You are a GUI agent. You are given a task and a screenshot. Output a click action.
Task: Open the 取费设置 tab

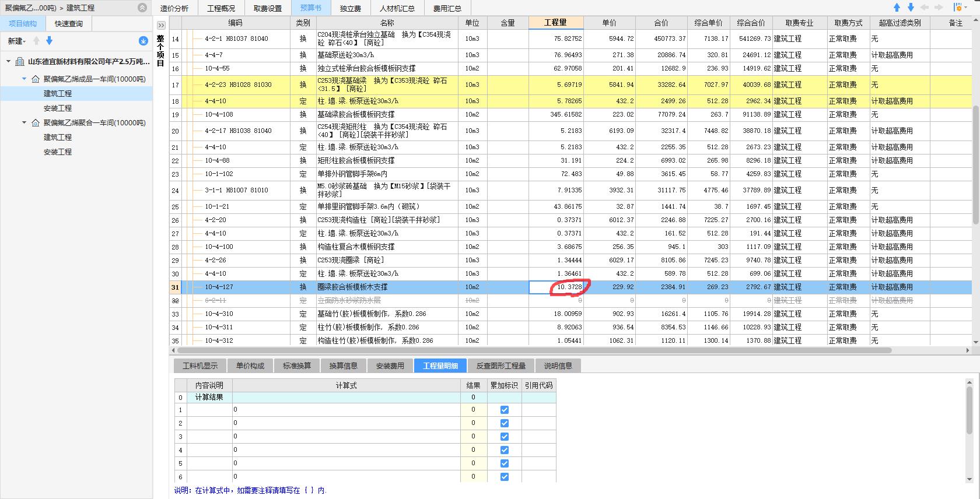point(268,8)
